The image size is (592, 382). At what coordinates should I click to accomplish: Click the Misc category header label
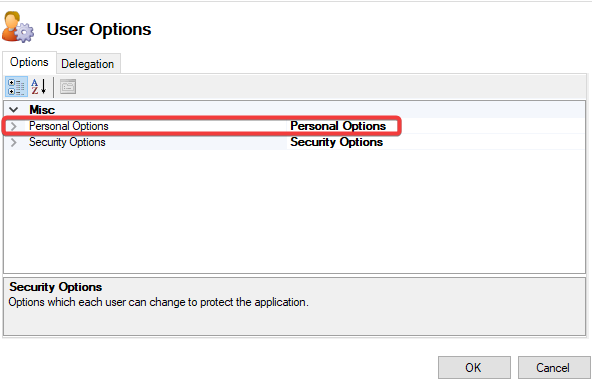[x=42, y=110]
